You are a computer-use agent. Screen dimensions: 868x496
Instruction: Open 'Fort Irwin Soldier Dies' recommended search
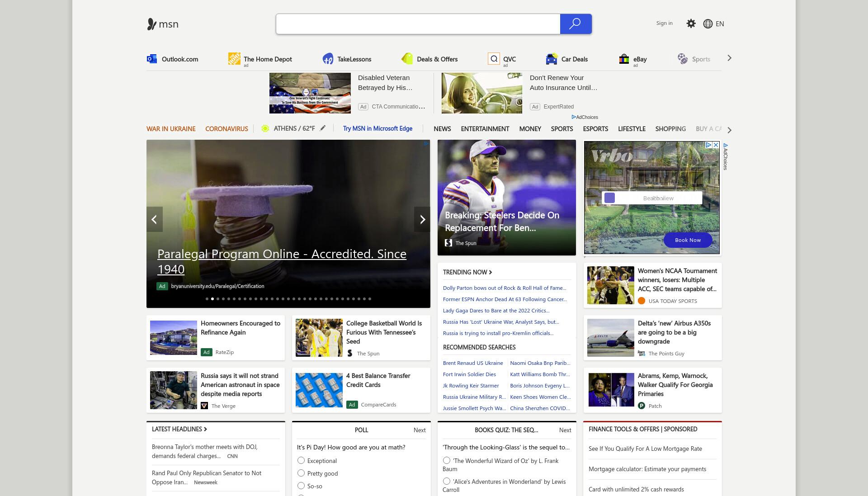pos(469,374)
